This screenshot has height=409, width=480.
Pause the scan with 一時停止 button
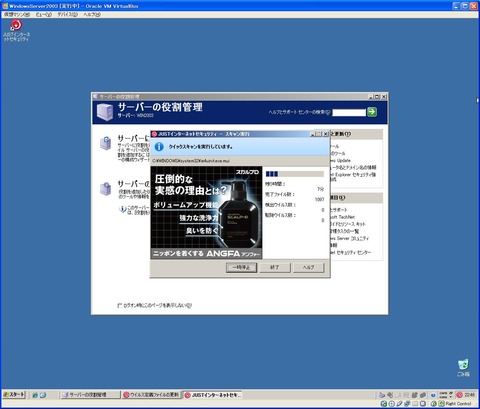coord(241,267)
